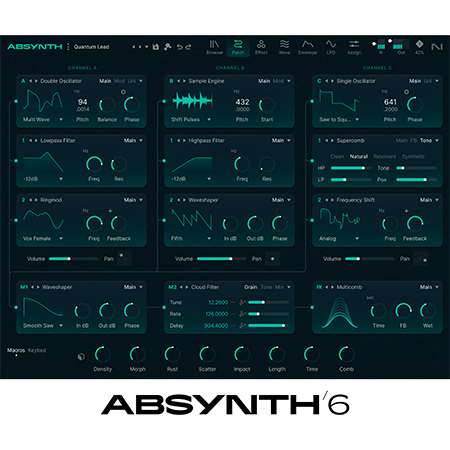Click the Quantum Lead preset name
The width and height of the screenshot is (450, 450).
(x=91, y=47)
